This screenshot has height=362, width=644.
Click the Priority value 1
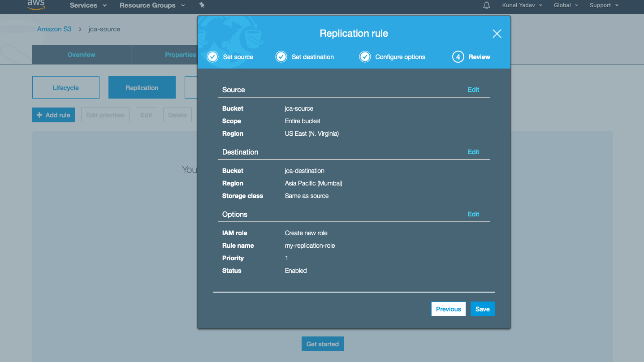pyautogui.click(x=286, y=258)
